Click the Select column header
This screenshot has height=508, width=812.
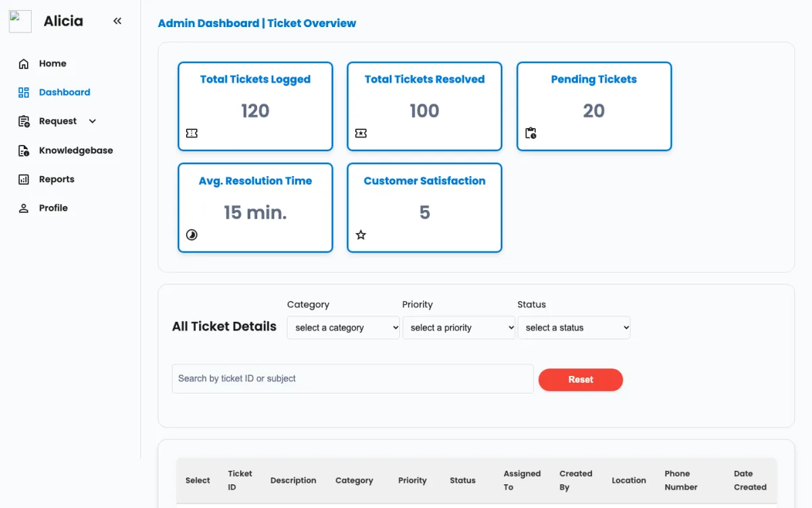tap(198, 480)
